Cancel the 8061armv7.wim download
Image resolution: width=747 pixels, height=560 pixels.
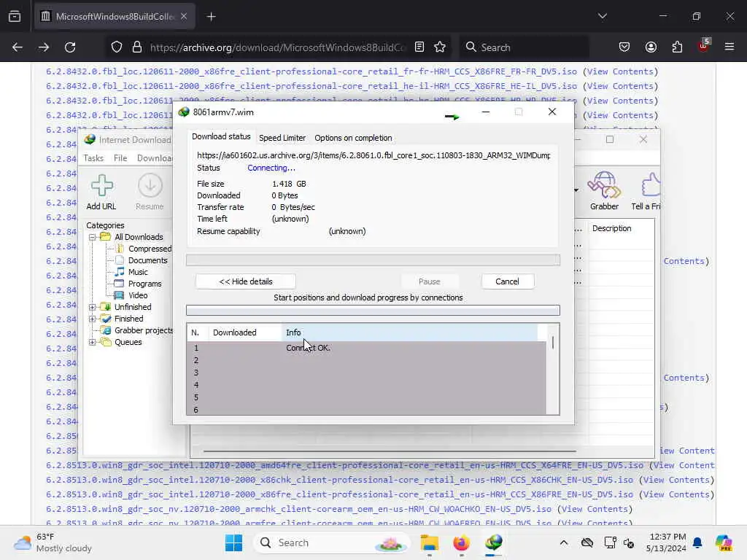(508, 281)
